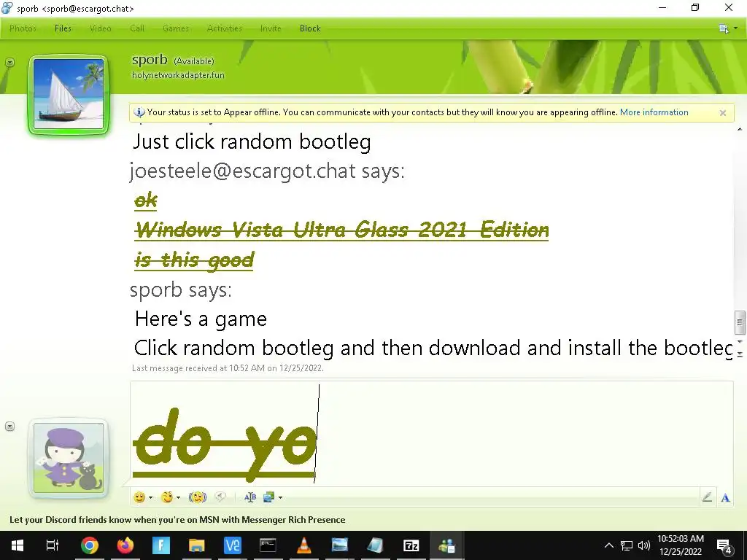
Task: Open the Command Prompt taskbar icon
Action: point(268,545)
